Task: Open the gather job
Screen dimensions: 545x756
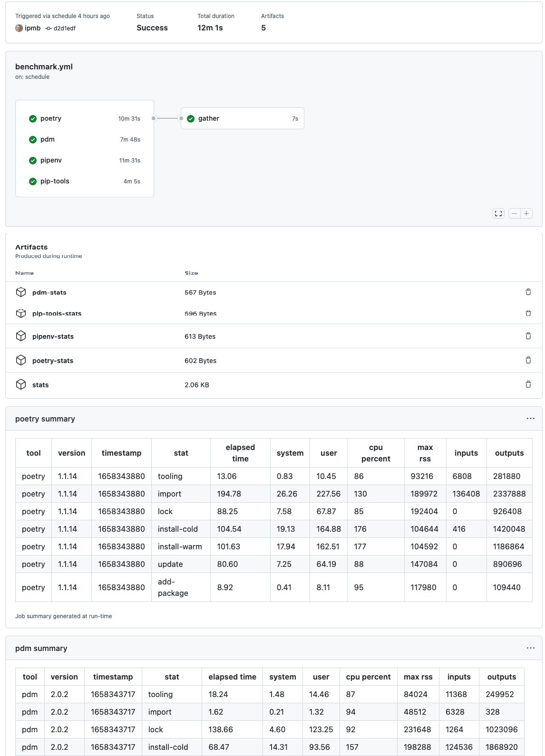Action: pos(243,119)
